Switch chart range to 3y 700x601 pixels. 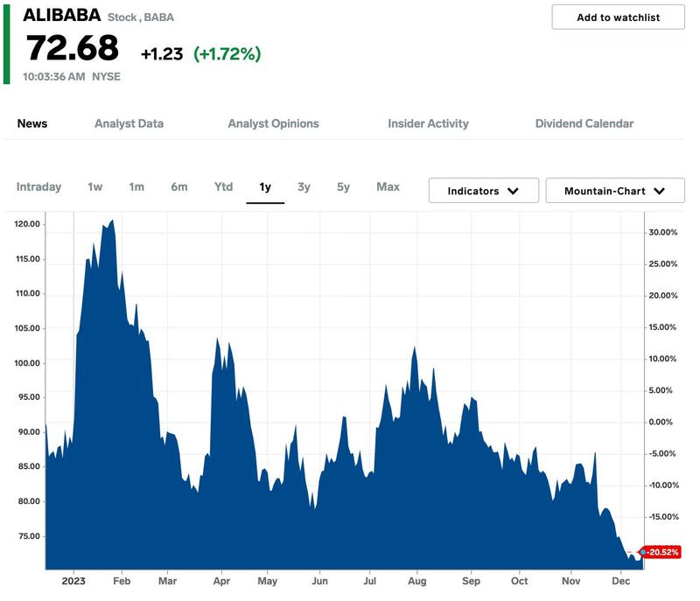tap(304, 187)
